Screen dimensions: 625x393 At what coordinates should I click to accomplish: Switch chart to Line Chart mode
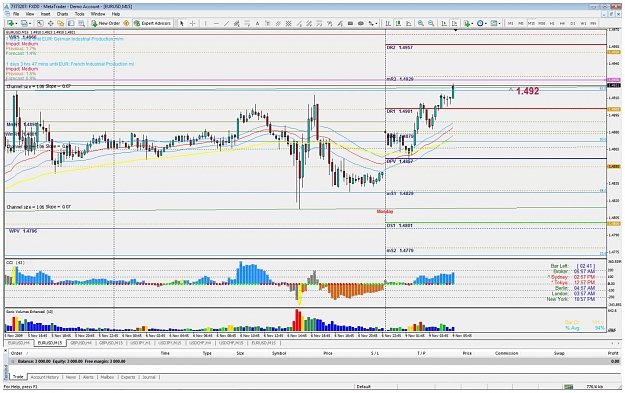coord(409,23)
